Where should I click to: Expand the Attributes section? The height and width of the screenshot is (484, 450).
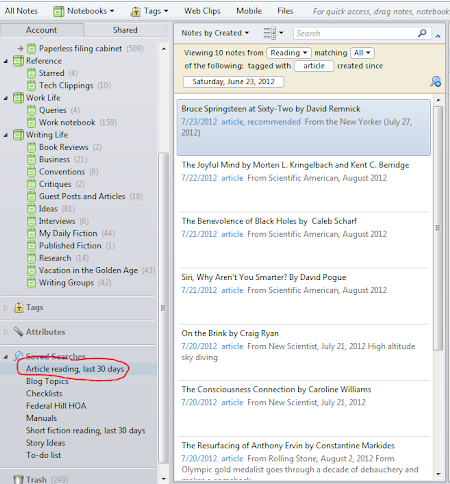point(6,332)
